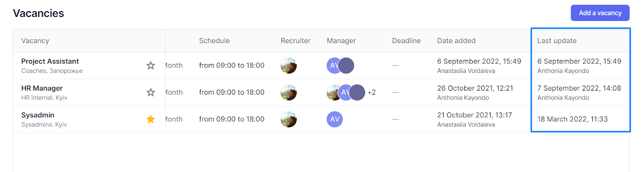This screenshot has height=172, width=644.
Task: Click dark round avatar in HR Manager row
Action: 357,92
